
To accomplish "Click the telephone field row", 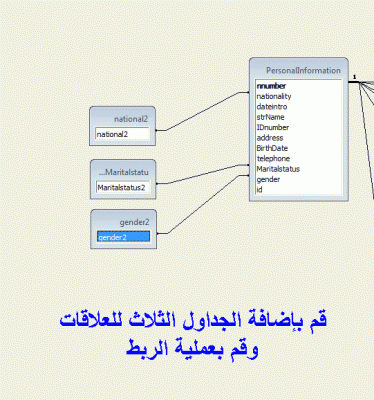I will [x=298, y=158].
